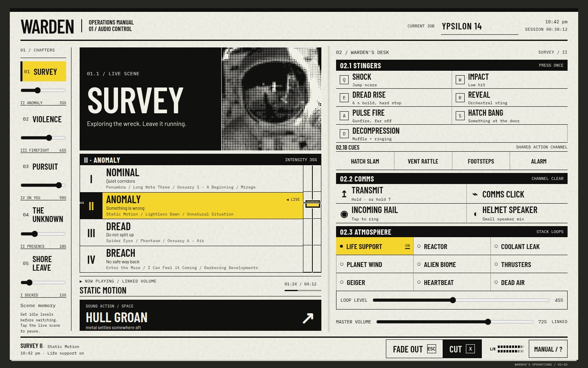The height and width of the screenshot is (368, 588).
Task: Adjust the Loop Level slider
Action: (x=461, y=300)
